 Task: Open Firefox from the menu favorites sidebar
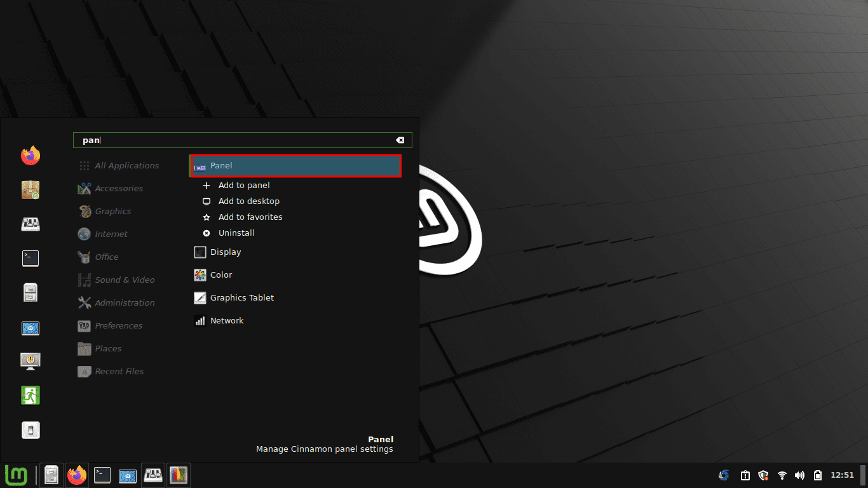pyautogui.click(x=30, y=156)
